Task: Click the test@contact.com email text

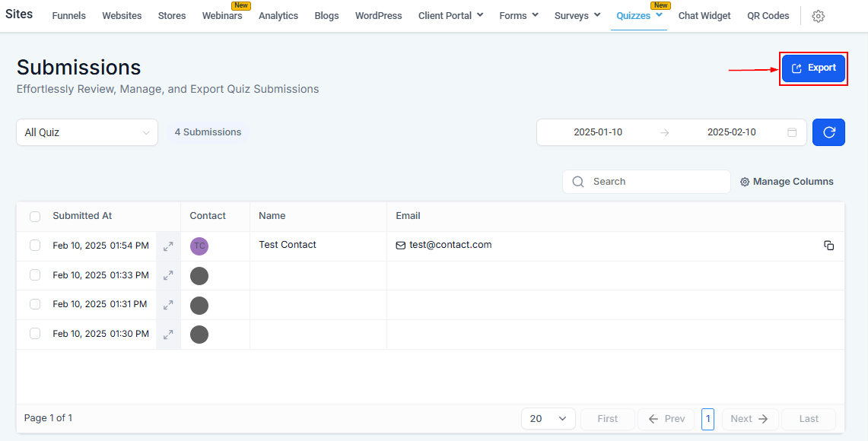Action: pos(450,245)
